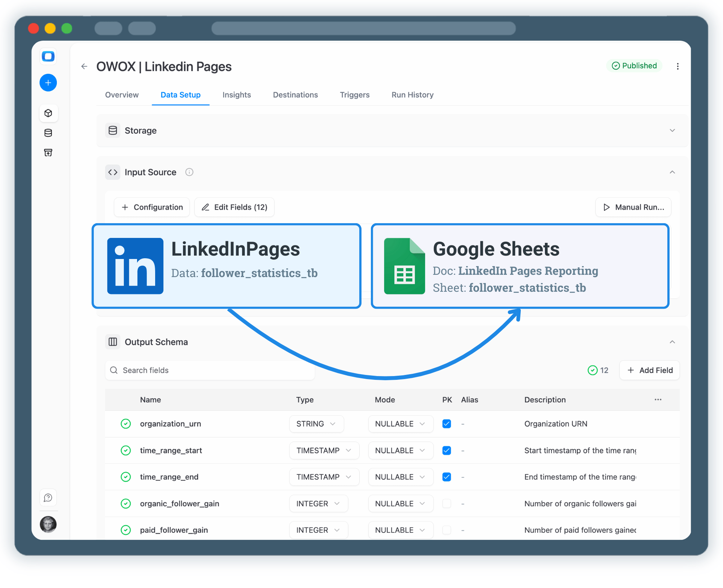Screen dimensions: 723x588
Task: Enable the PK checkbox for organic_follower_gain
Action: [x=447, y=504]
